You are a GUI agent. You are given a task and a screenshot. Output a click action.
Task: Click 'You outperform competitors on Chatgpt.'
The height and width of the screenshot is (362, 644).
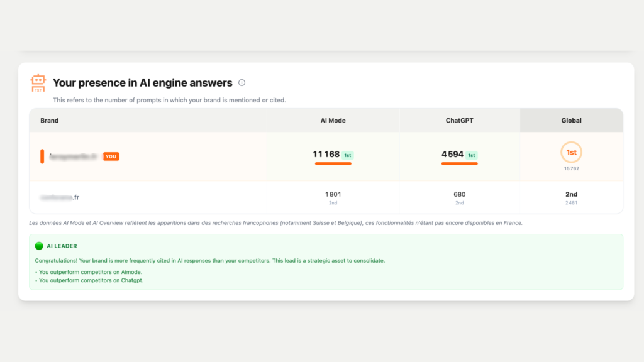click(91, 280)
